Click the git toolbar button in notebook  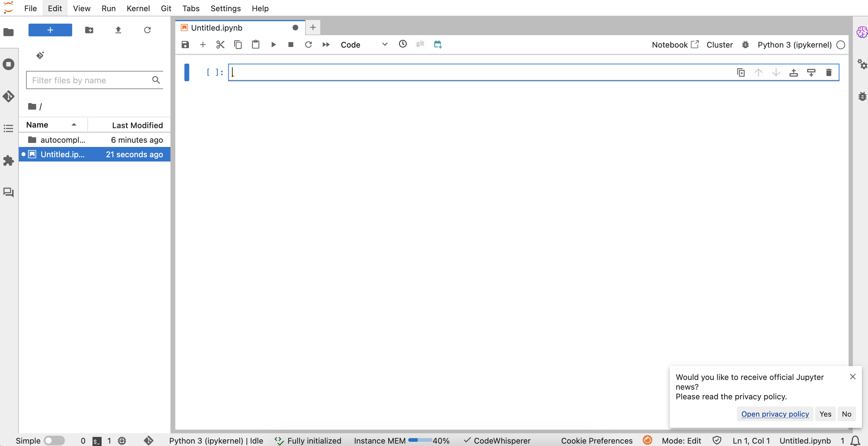(x=420, y=44)
